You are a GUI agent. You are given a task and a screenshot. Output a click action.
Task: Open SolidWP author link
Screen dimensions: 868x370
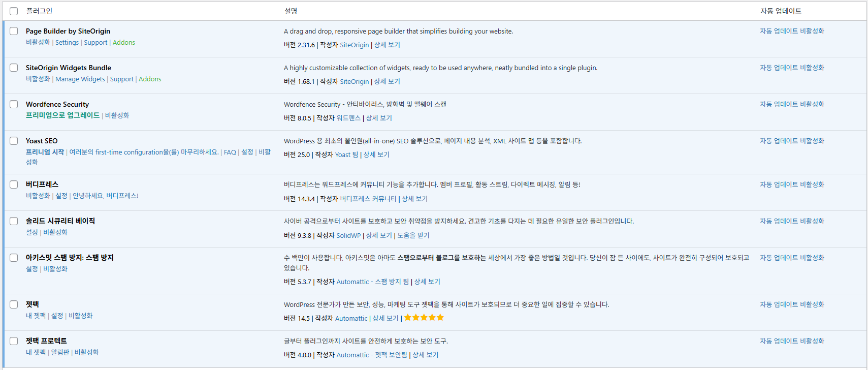point(348,235)
